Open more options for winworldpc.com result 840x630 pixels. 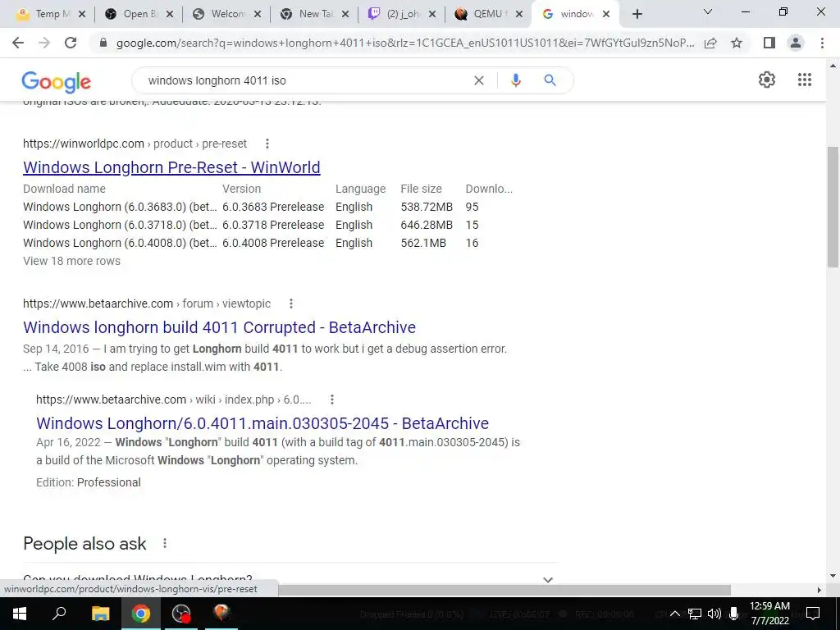pyautogui.click(x=267, y=144)
